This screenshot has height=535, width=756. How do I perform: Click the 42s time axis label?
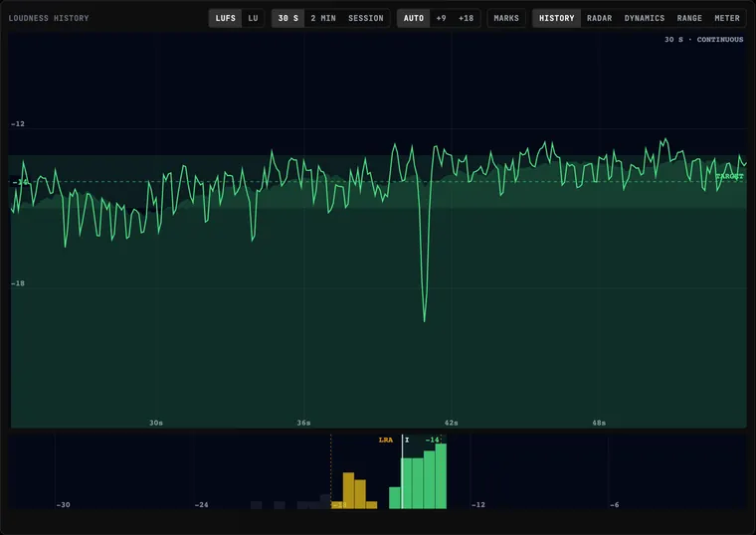452,423
